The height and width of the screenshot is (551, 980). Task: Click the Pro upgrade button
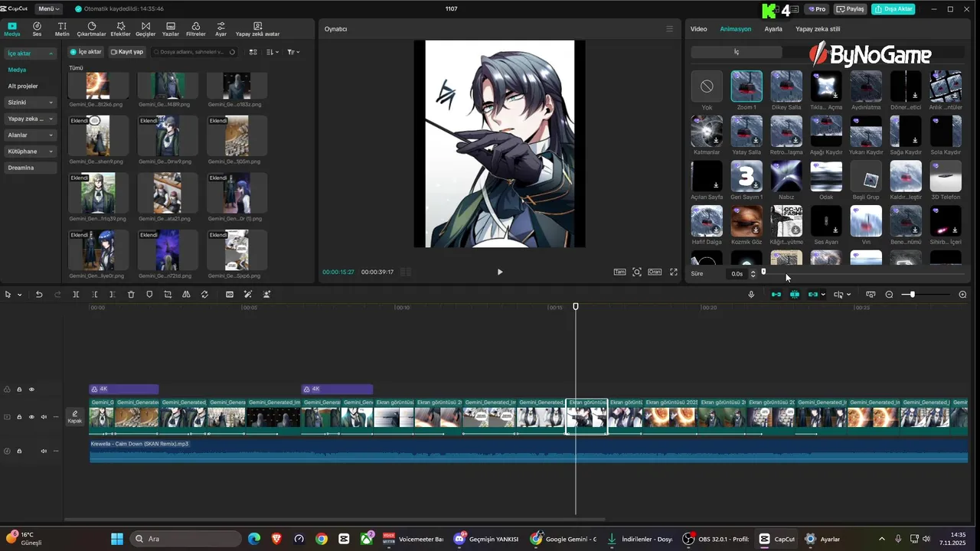[817, 8]
